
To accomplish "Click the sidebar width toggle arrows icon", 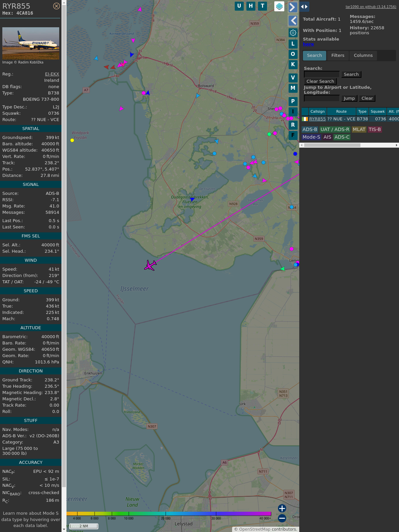I will click(x=304, y=7).
